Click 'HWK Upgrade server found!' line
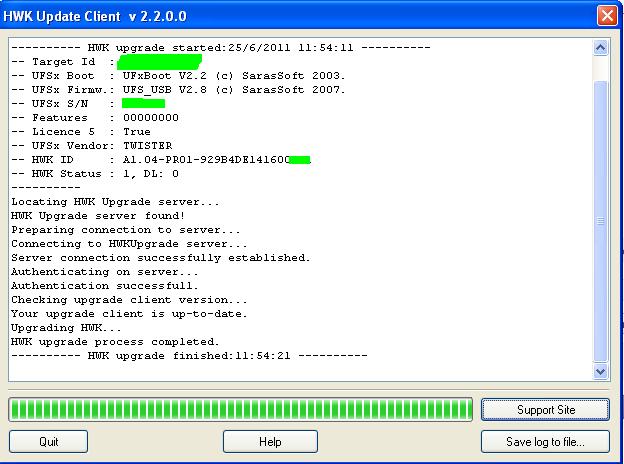The image size is (624, 464). (x=98, y=216)
